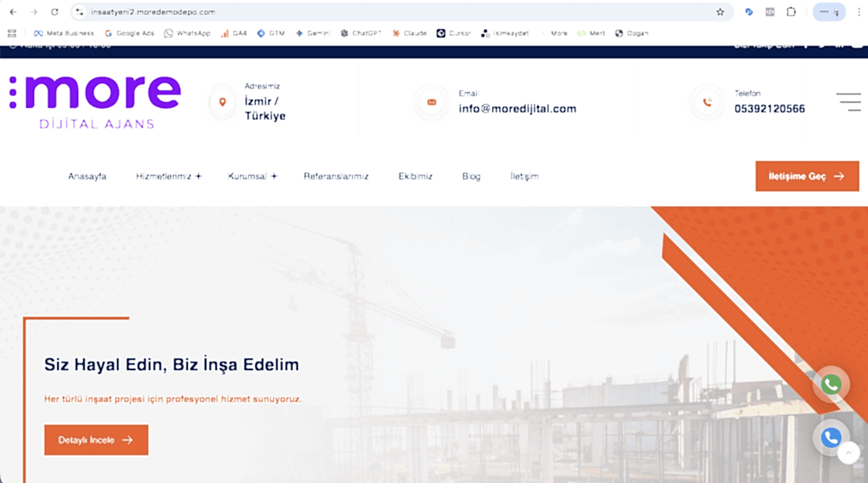
Task: Click the email envelope icon
Action: click(432, 103)
